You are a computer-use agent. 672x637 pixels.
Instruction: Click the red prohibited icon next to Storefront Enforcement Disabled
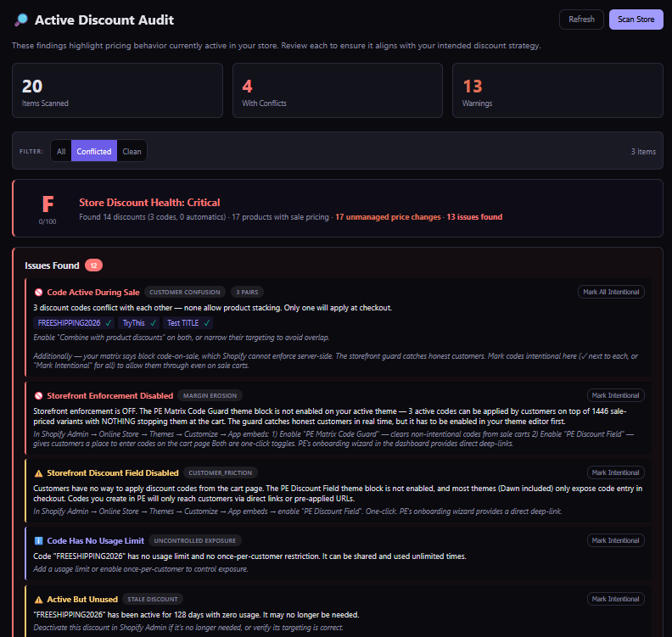(x=38, y=396)
